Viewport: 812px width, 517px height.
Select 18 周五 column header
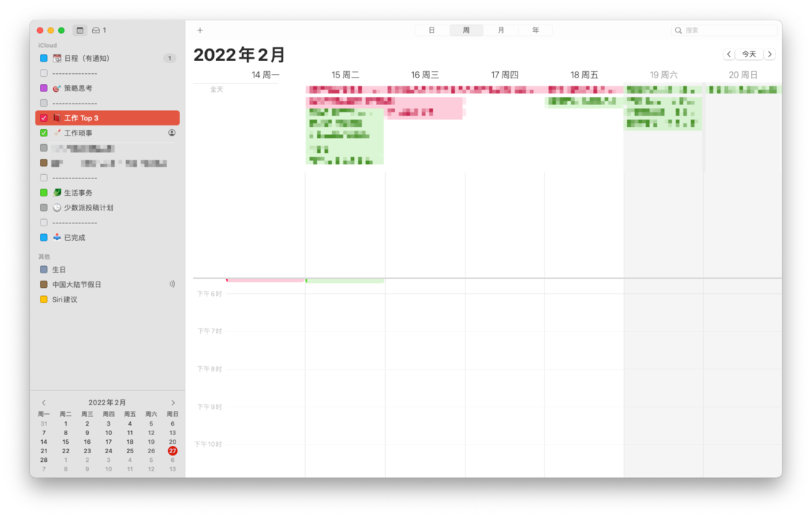tap(584, 75)
